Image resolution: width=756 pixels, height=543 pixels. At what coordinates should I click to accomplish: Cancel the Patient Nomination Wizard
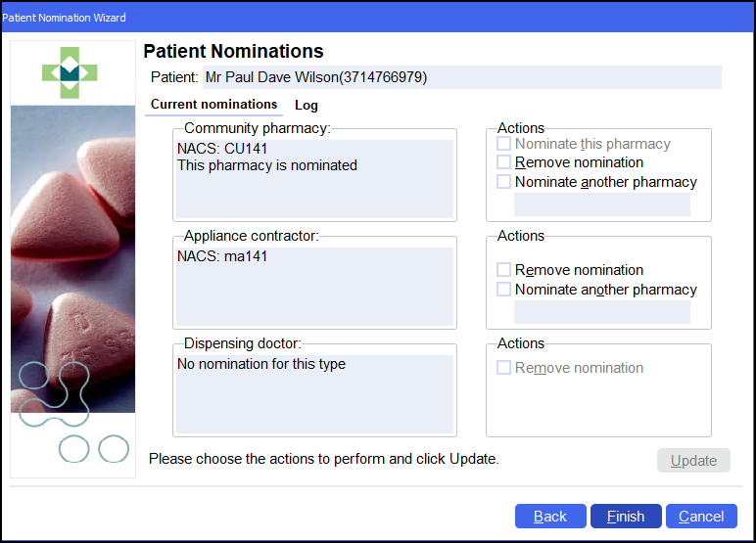click(701, 517)
